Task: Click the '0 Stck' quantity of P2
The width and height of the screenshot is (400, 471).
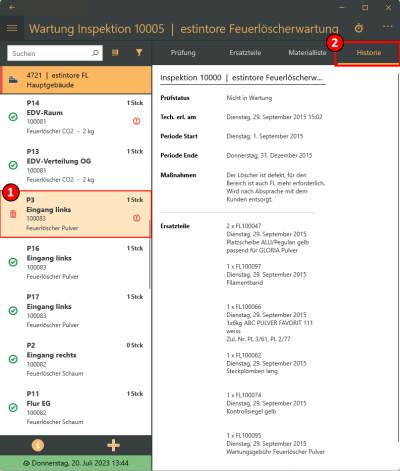Action: 135,345
